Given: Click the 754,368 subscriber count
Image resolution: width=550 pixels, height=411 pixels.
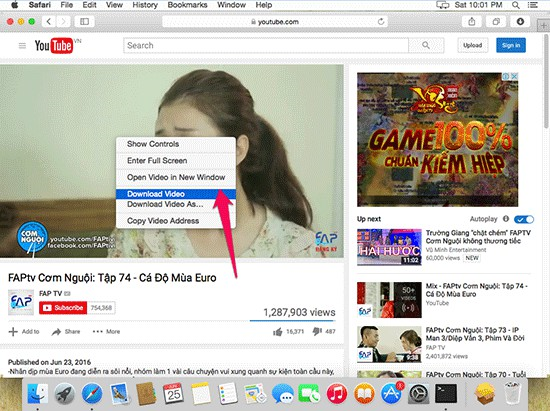Looking at the screenshot, I should [101, 308].
